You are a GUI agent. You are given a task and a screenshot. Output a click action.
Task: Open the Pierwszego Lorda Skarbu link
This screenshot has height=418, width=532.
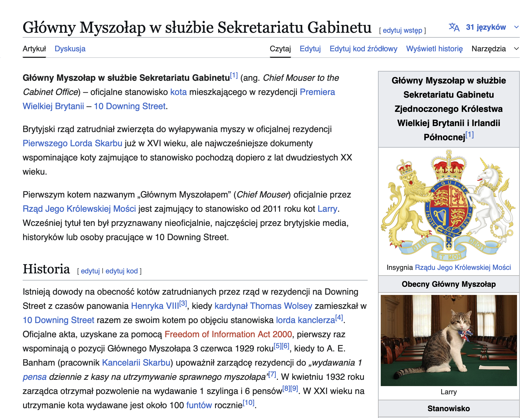pyautogui.click(x=72, y=144)
